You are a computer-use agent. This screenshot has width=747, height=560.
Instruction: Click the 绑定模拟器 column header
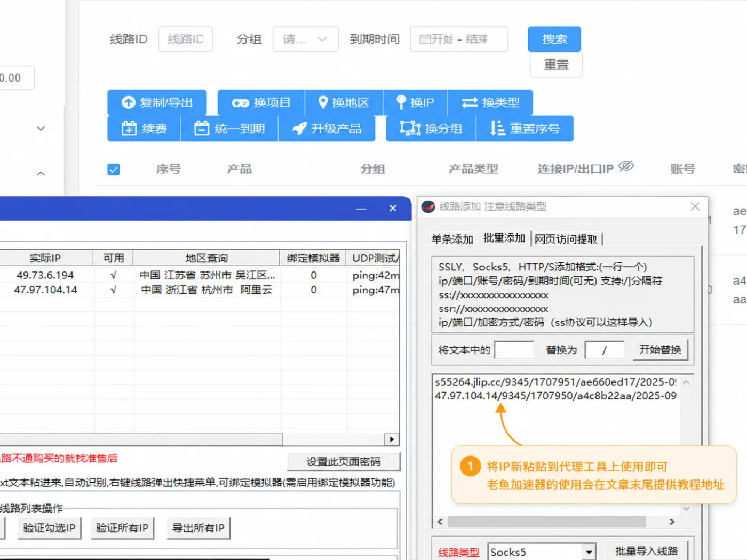pyautogui.click(x=313, y=258)
